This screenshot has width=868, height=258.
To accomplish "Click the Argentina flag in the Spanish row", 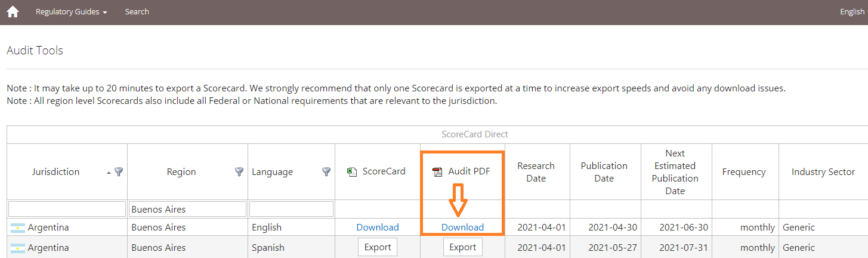I will (x=18, y=248).
